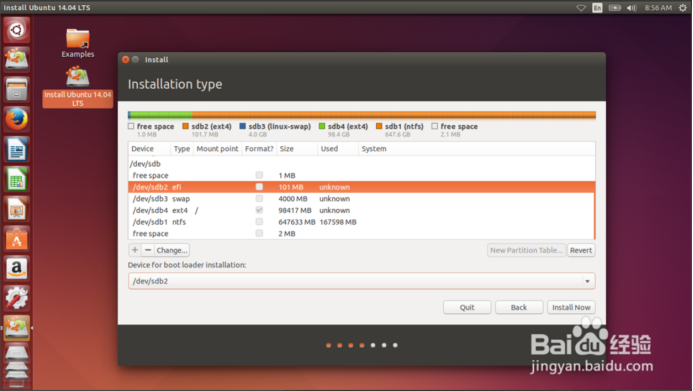Open LibreOffice Writer
693x391 pixels.
17,149
